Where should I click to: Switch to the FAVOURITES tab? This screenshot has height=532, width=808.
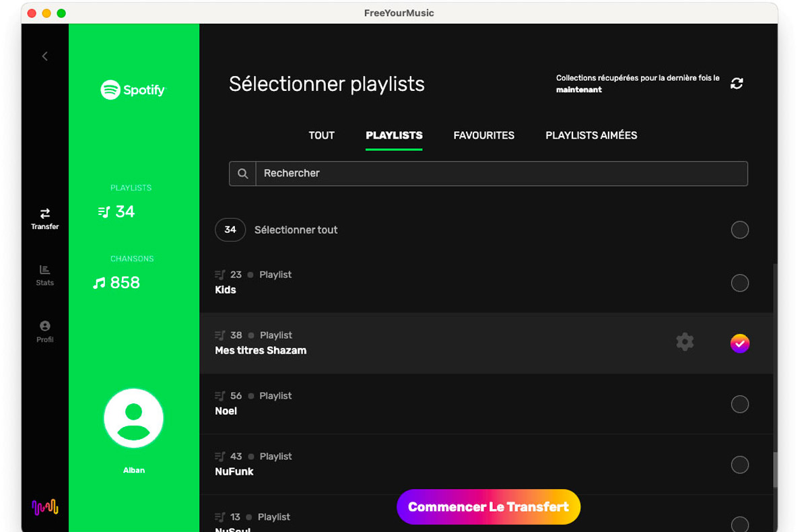tap(484, 135)
